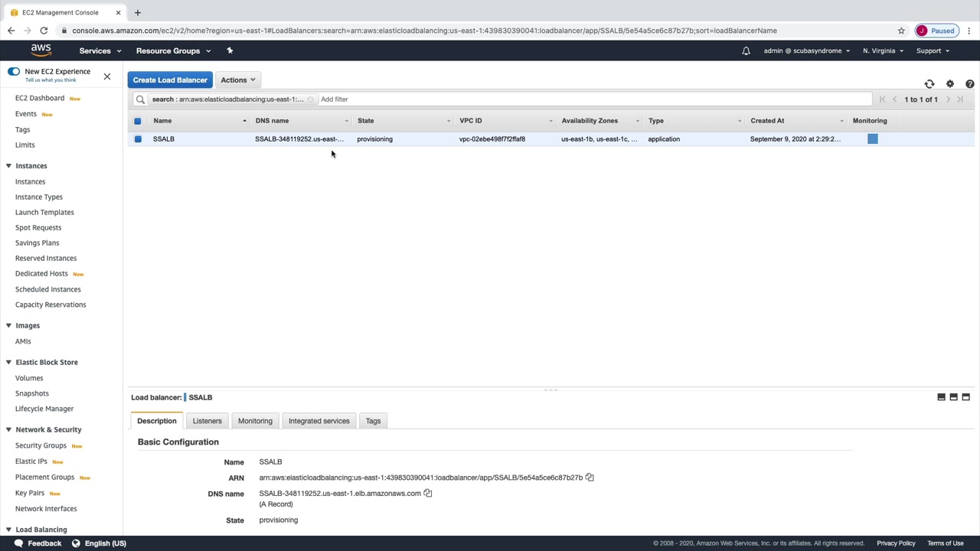Click the help question mark icon

coord(970,84)
